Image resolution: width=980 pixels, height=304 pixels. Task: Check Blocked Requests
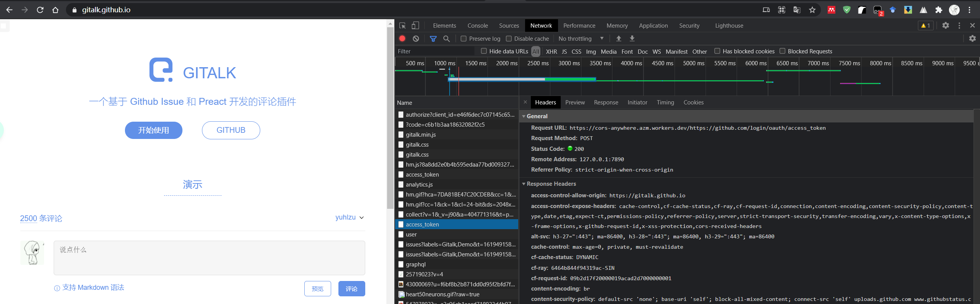coord(782,51)
